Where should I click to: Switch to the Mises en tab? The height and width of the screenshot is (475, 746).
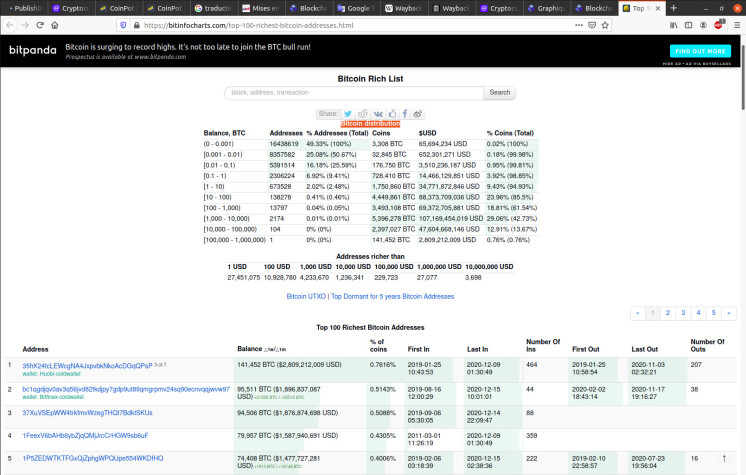click(261, 8)
